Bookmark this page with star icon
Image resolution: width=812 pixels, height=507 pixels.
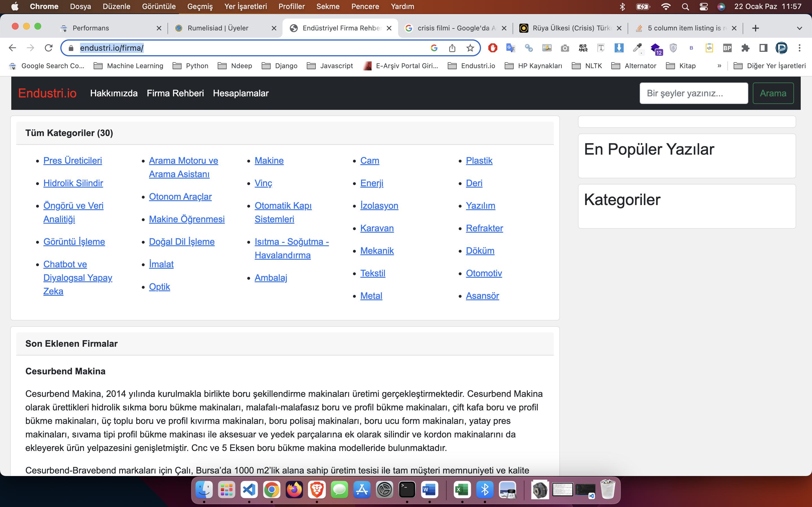pos(470,48)
